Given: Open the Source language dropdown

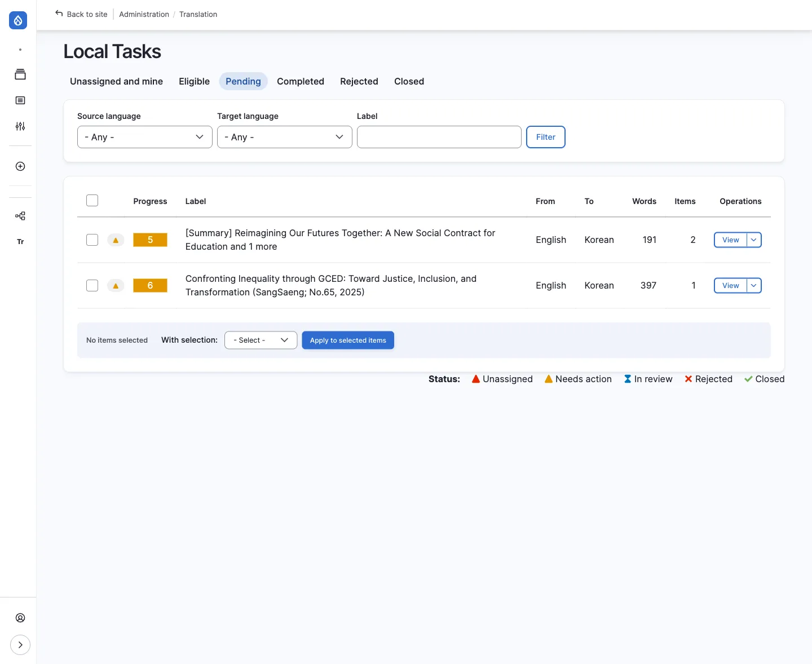Looking at the screenshot, I should pos(144,137).
